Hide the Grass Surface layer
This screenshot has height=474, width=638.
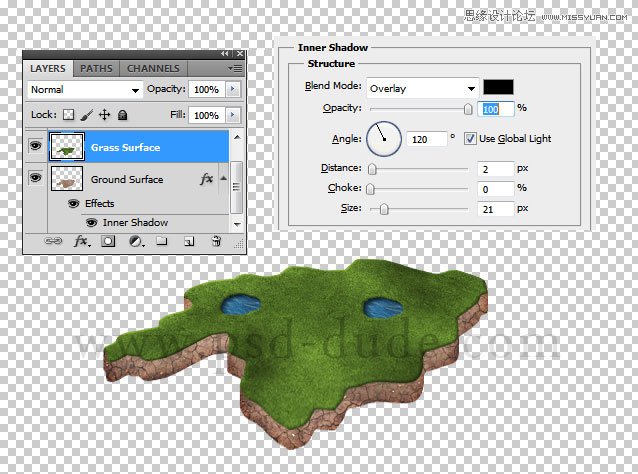point(35,147)
